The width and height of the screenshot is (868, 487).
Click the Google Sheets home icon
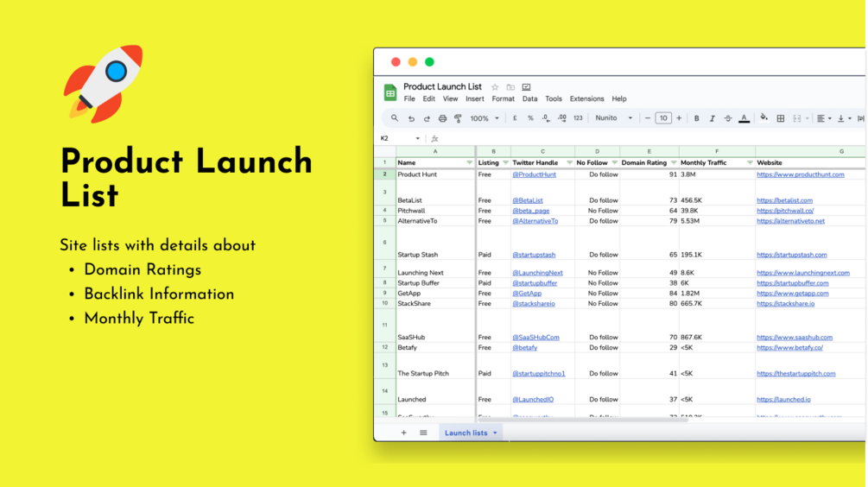tap(390, 92)
